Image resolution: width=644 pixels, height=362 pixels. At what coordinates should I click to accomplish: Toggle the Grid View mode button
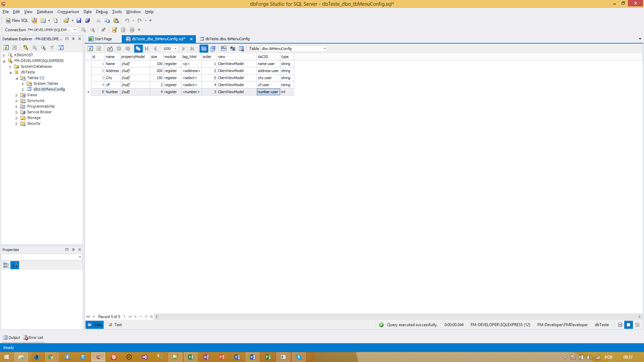coord(204,49)
